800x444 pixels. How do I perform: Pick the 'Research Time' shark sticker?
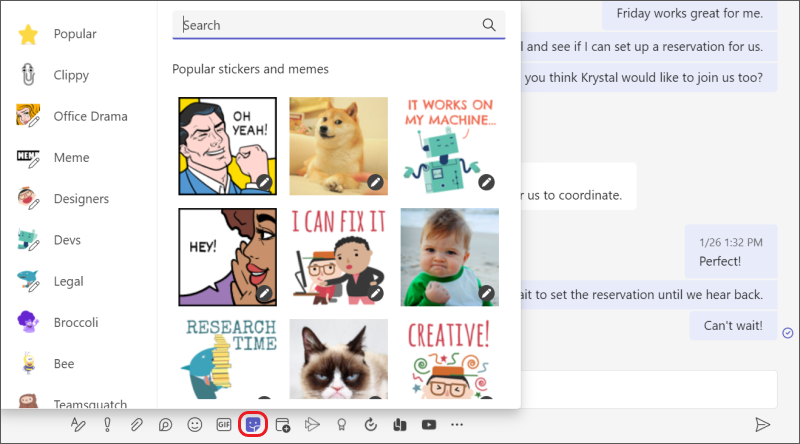[228, 359]
